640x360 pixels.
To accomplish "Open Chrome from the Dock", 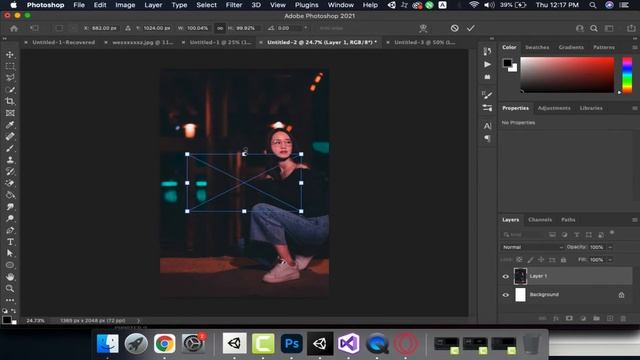I will [x=164, y=343].
